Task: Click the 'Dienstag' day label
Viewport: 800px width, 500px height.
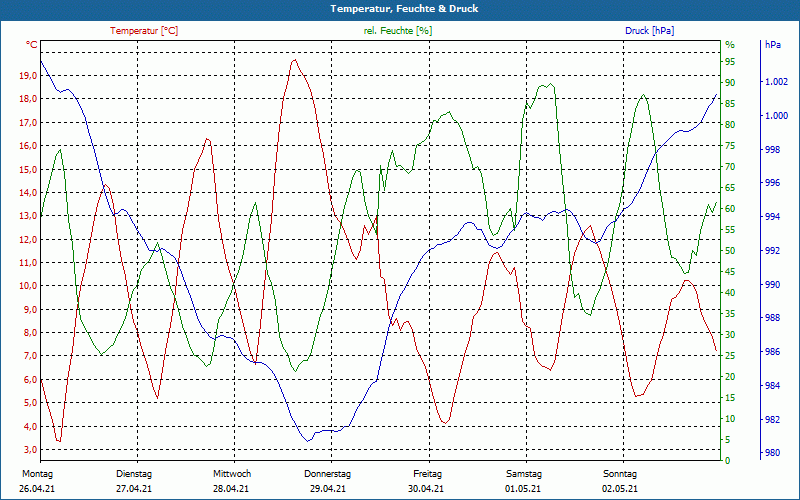Action: 134,474
